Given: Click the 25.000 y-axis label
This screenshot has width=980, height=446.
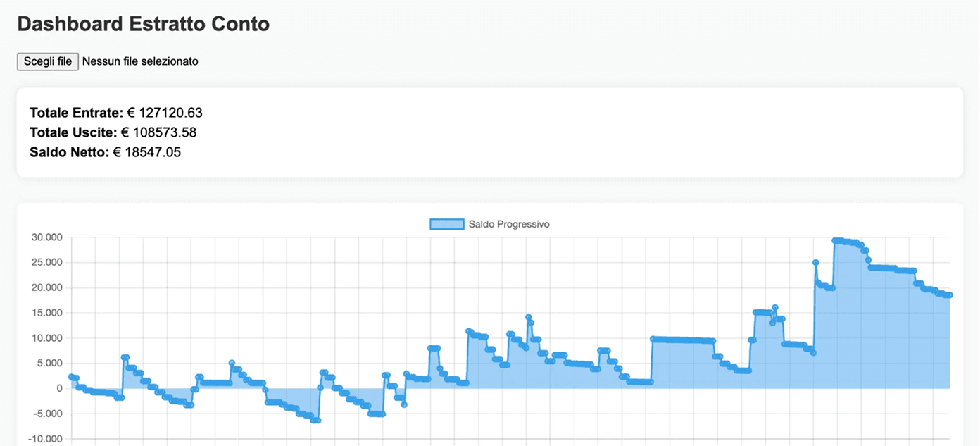Looking at the screenshot, I should pos(46,263).
